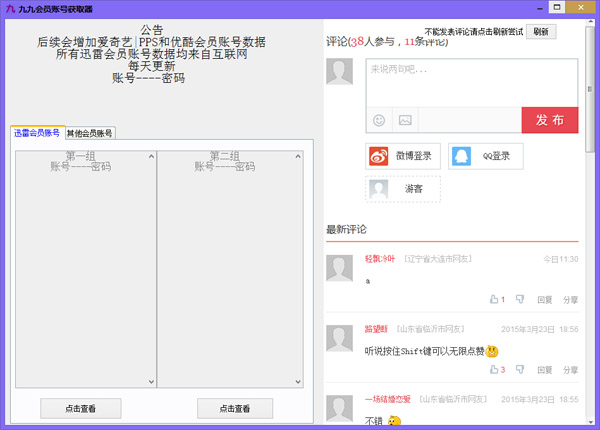
Task: Click the 刷新 refresh button
Action: pos(540,32)
